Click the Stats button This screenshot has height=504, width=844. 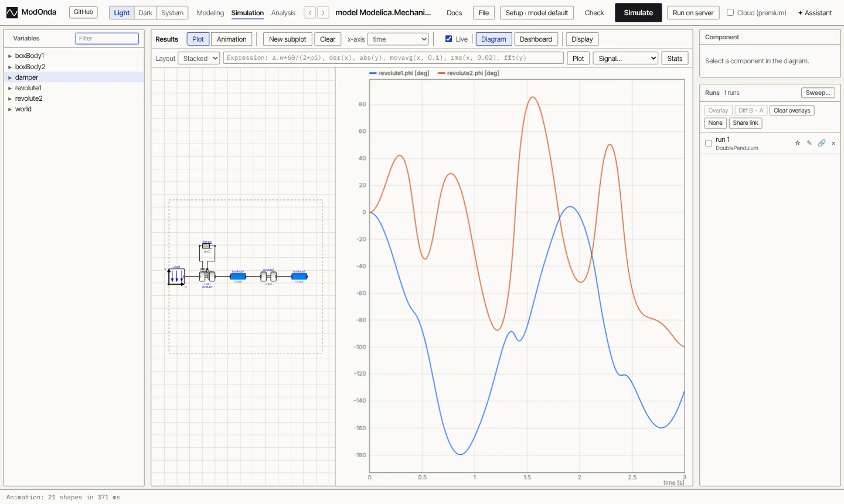pyautogui.click(x=675, y=58)
